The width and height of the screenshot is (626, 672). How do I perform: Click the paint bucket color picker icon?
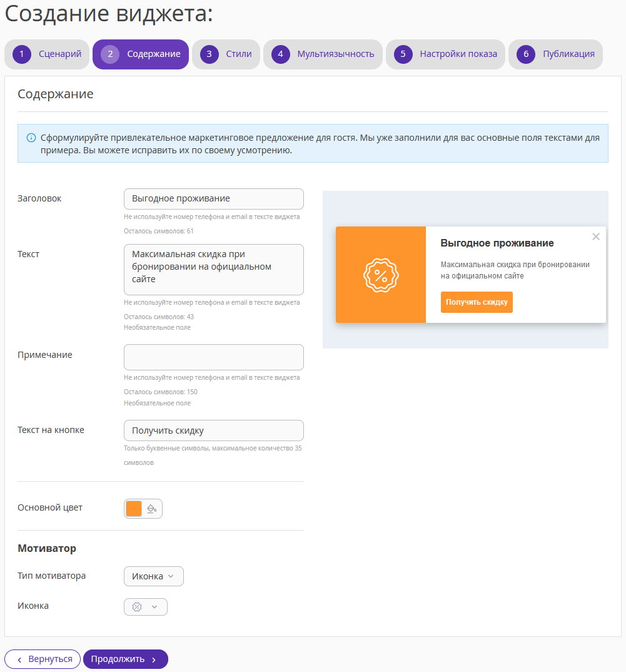coord(152,509)
